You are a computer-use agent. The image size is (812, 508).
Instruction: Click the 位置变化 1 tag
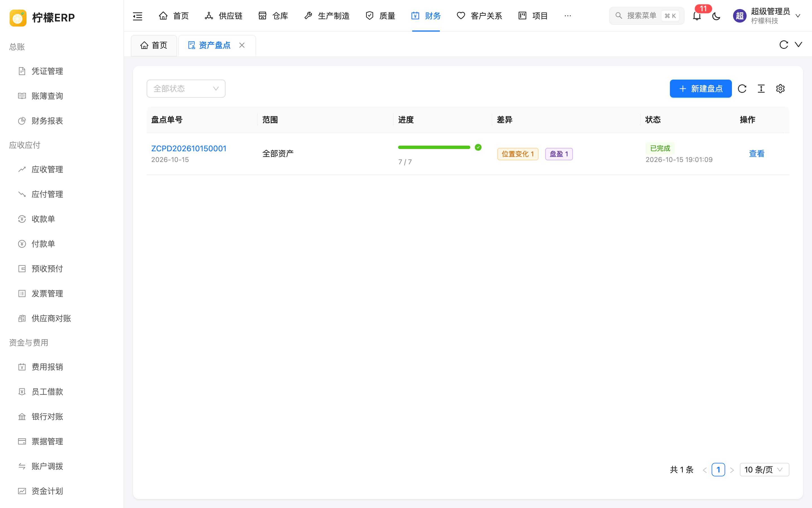click(518, 154)
